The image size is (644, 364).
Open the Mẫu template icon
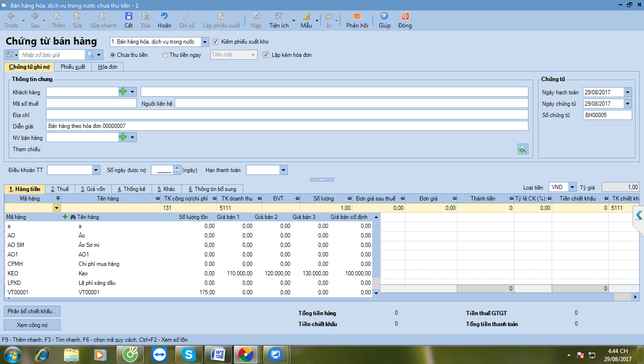[306, 16]
